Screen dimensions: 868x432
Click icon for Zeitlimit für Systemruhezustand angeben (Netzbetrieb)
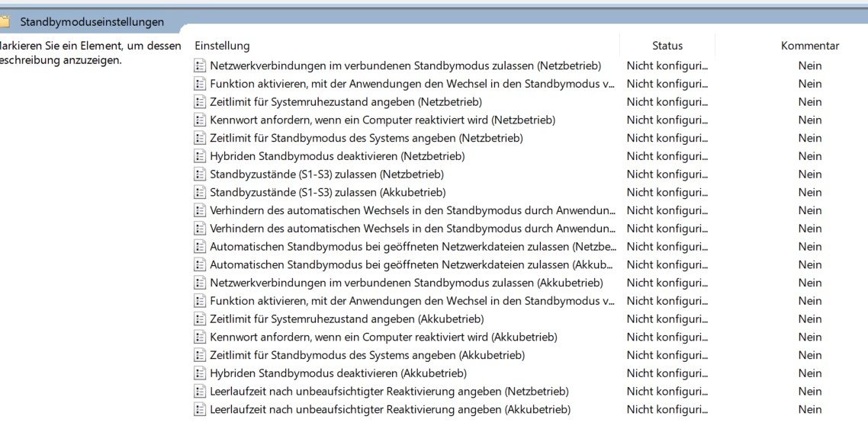(x=199, y=102)
